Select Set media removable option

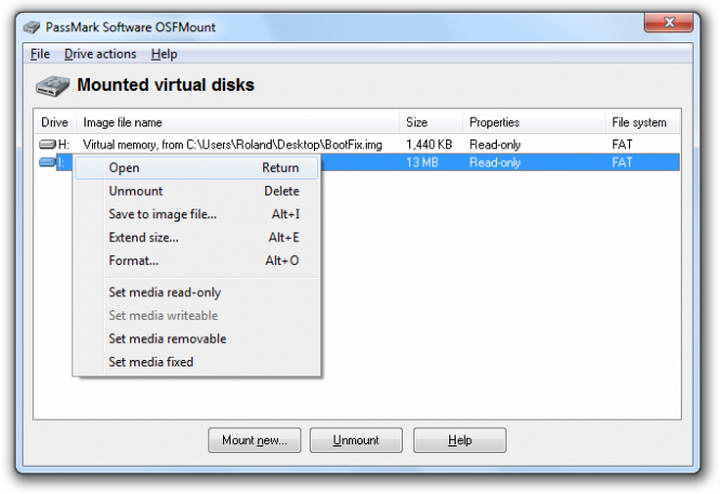tap(197, 339)
